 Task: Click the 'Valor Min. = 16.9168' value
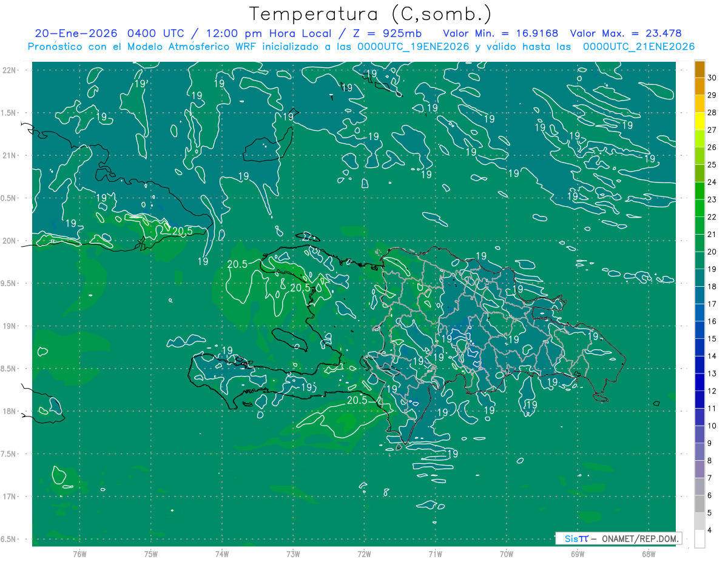tap(500, 33)
